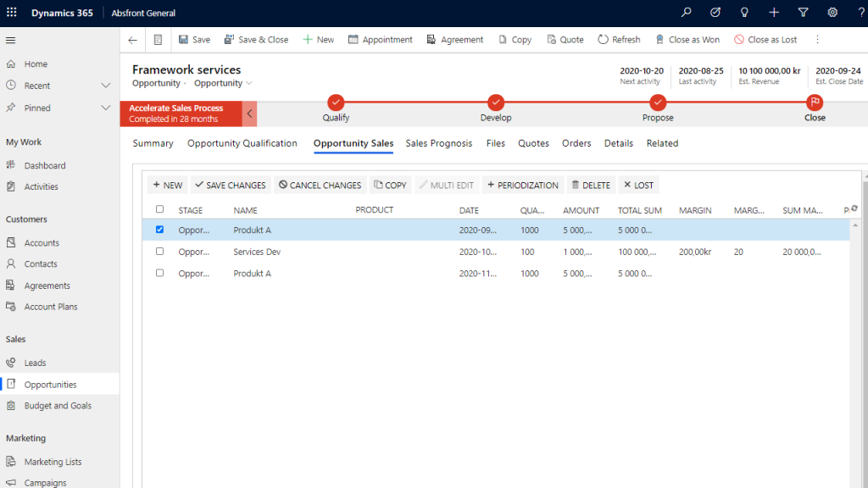Open the assistant lightbulb icon
868x488 pixels.
coord(744,12)
